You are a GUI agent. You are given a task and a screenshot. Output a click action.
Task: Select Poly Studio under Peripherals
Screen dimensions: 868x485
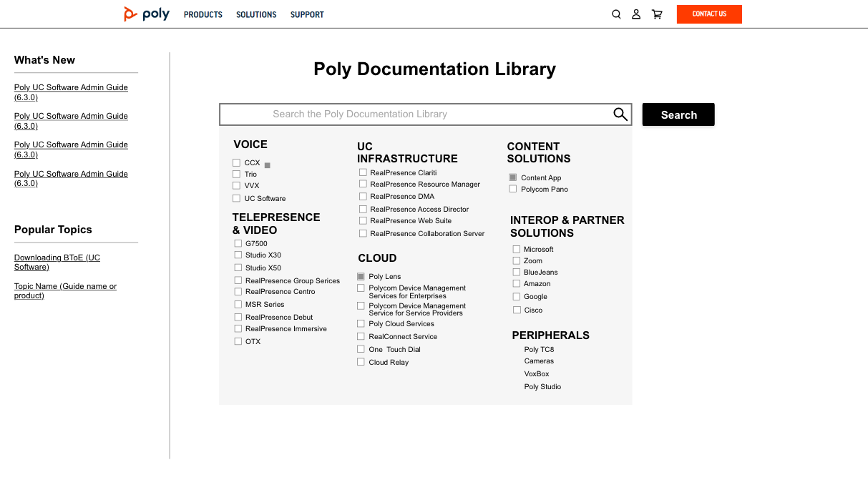(542, 387)
